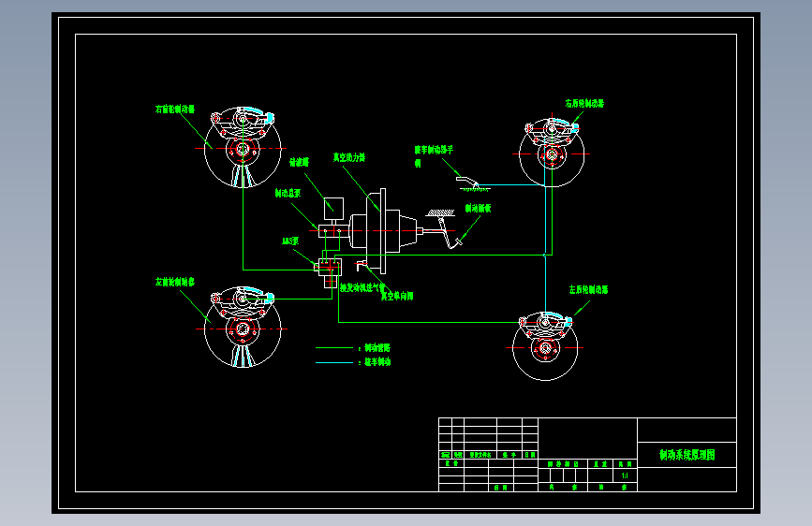
Task: Select the parking brake handle symbol
Action: [x=472, y=183]
